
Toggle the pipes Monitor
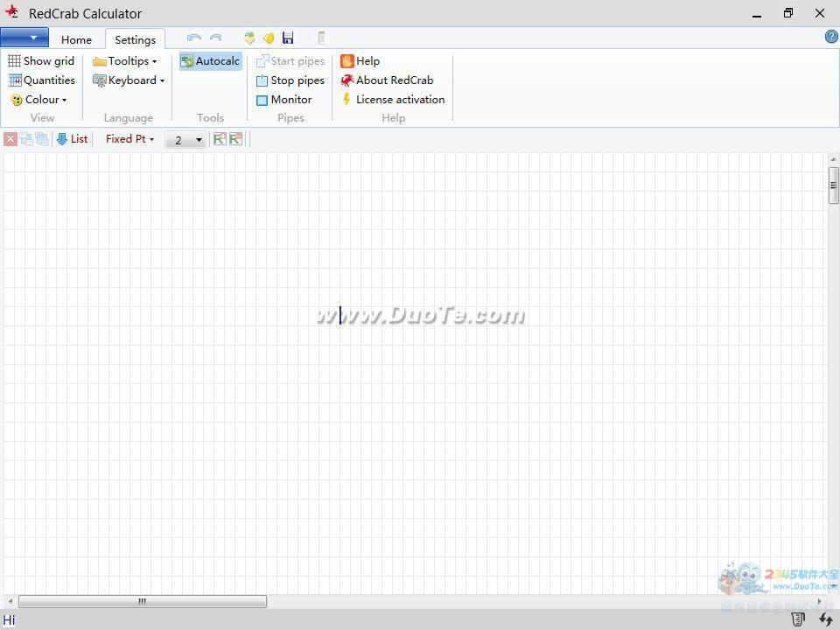283,100
